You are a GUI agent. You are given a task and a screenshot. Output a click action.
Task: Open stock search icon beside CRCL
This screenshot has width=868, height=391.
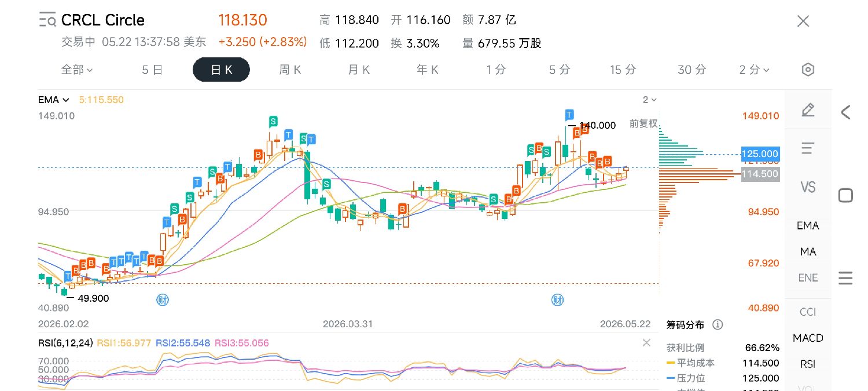pos(47,21)
